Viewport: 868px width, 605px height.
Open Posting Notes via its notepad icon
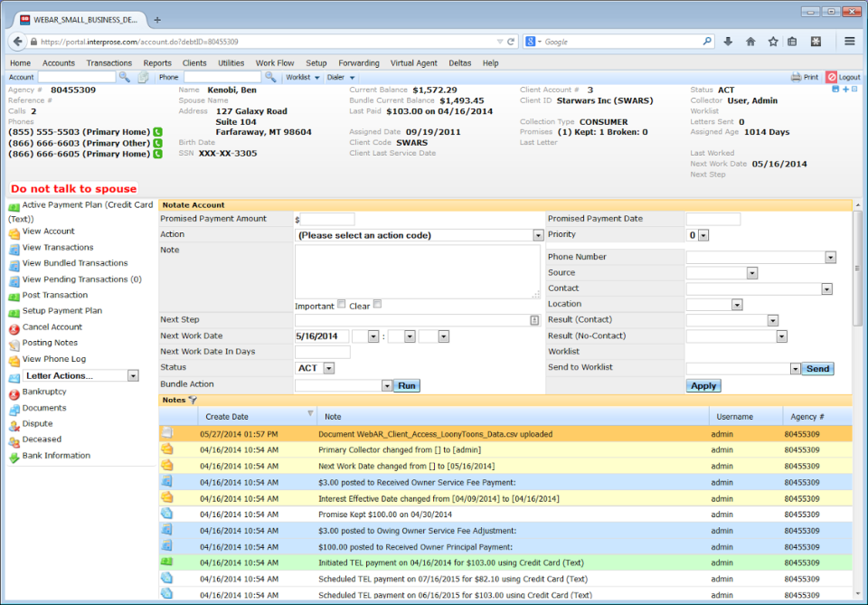pos(15,343)
